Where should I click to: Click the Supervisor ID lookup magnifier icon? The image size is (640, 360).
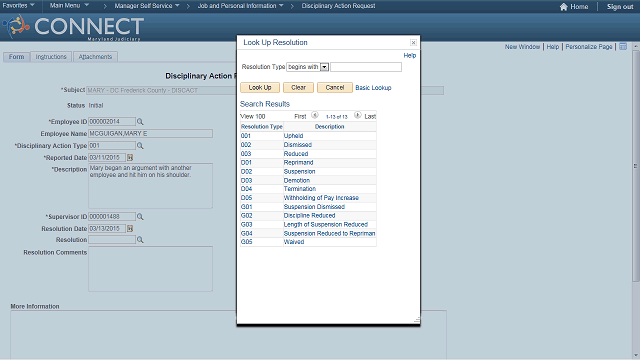[x=140, y=217]
